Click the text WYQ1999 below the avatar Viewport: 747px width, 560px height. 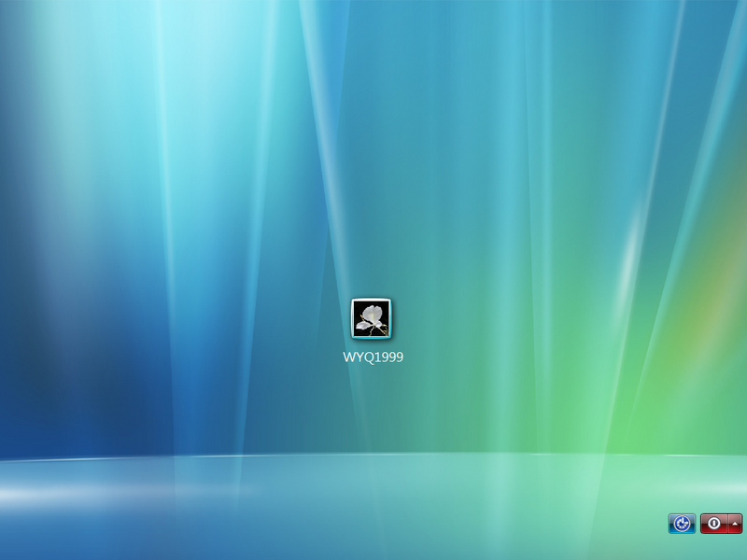click(373, 357)
